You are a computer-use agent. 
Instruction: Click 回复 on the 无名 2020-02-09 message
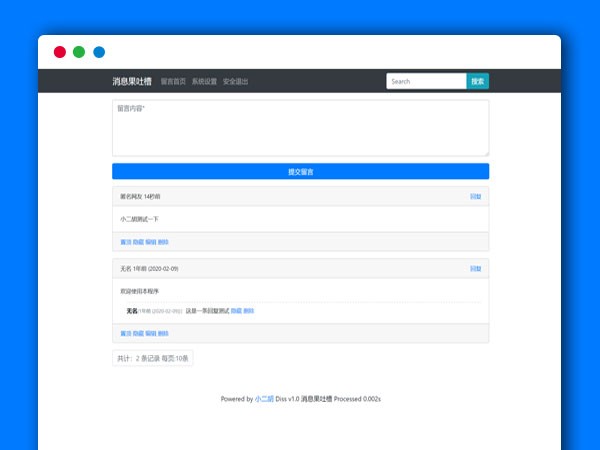(475, 269)
